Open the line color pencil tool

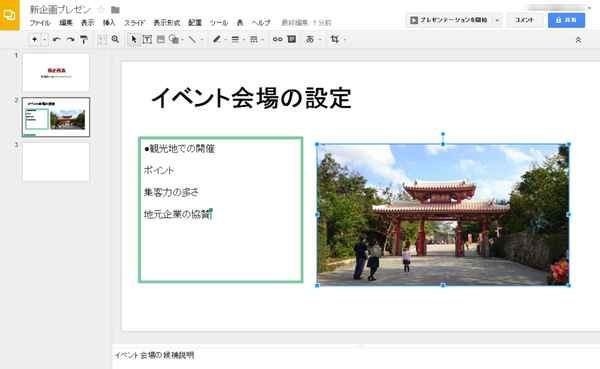[217, 39]
